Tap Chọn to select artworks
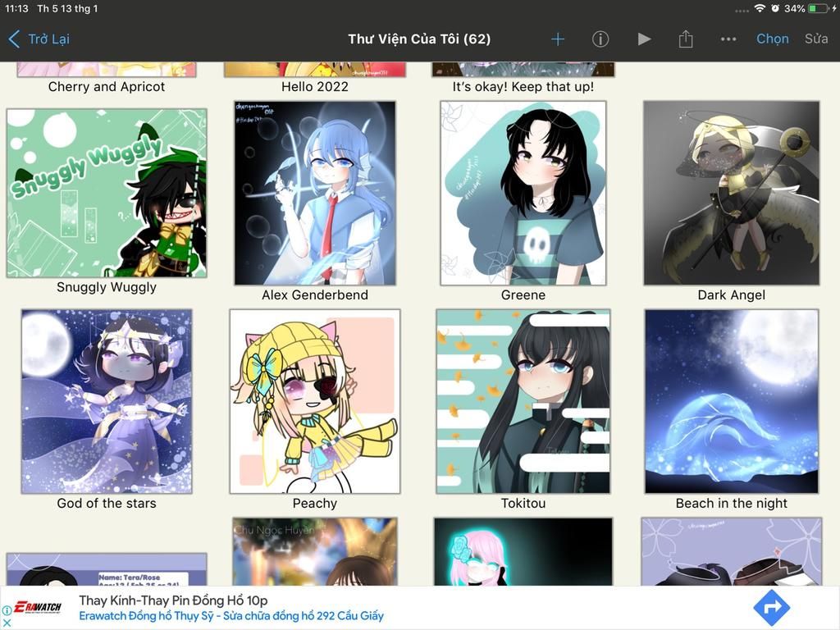This screenshot has height=630, width=840. [x=772, y=39]
